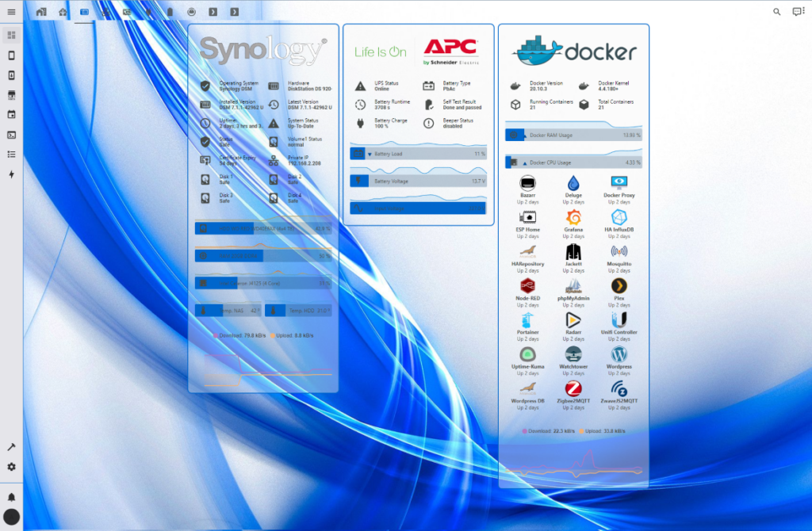Open the terminal sidebar icon
Screen dimensions: 812x531
(x=11, y=135)
